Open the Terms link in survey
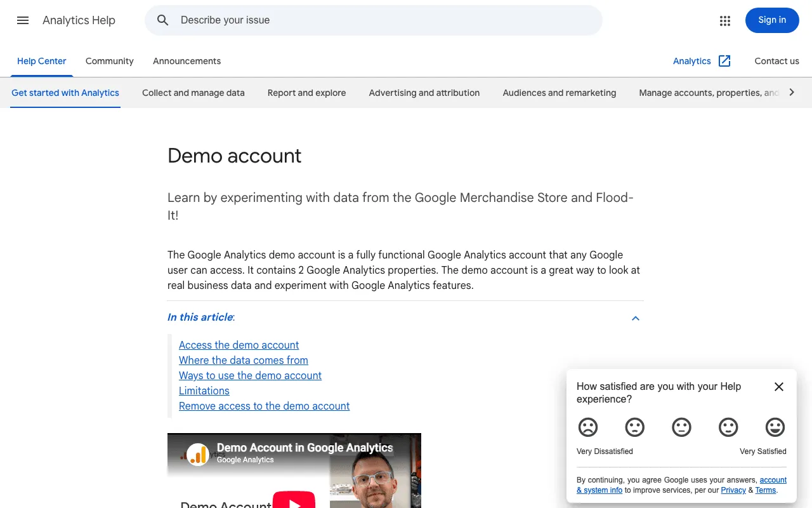Image resolution: width=812 pixels, height=508 pixels. click(766, 490)
